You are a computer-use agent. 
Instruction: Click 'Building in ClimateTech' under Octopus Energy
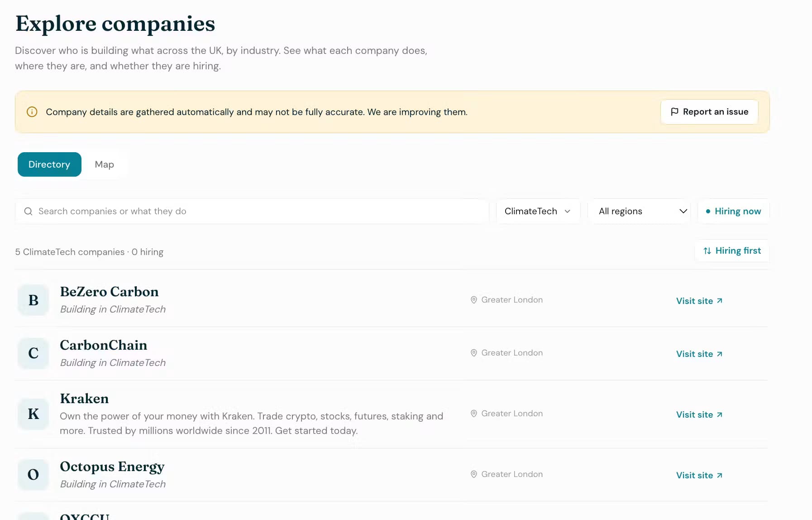pos(113,484)
